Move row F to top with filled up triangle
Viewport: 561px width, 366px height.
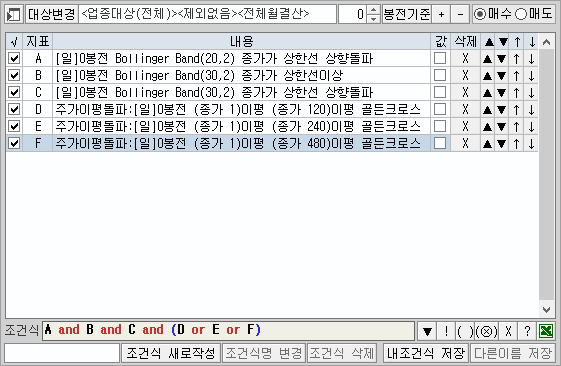click(x=487, y=144)
